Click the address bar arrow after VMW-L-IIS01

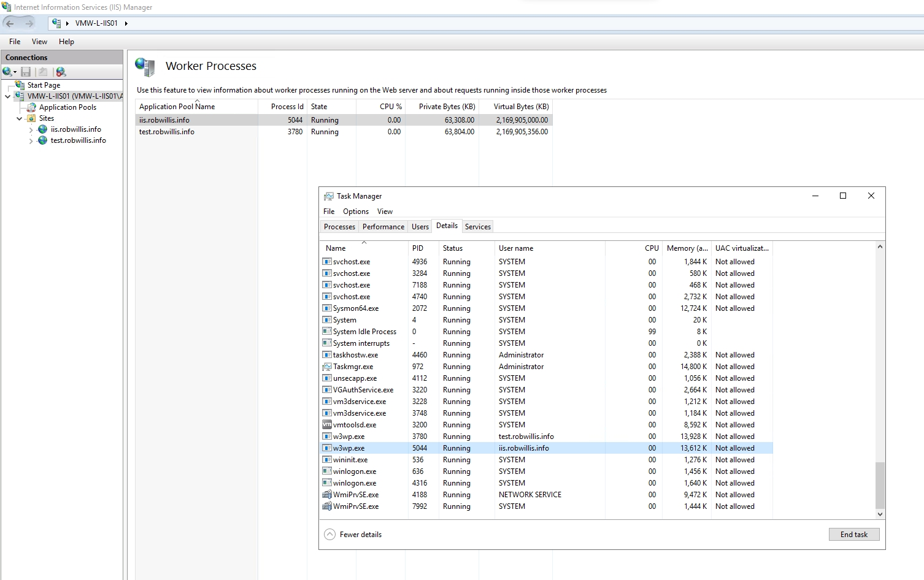click(126, 23)
